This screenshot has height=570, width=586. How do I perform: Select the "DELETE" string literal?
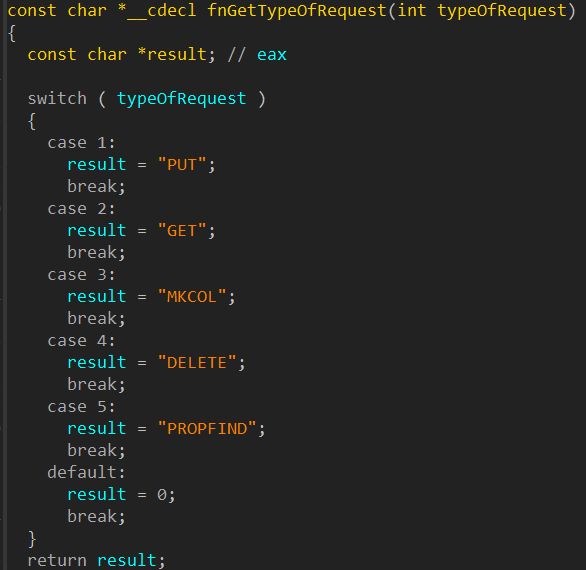[x=197, y=363]
